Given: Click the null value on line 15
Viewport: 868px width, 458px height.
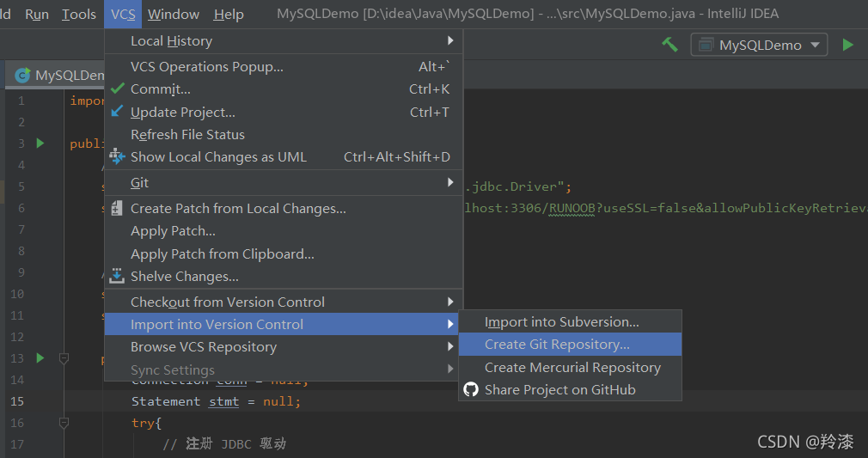Looking at the screenshot, I should point(278,401).
